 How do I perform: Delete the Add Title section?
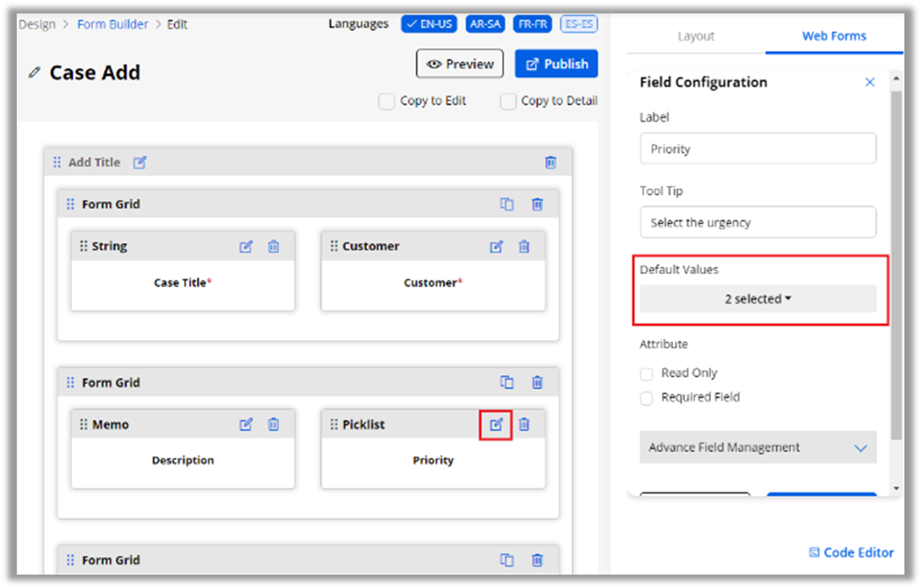pos(551,162)
